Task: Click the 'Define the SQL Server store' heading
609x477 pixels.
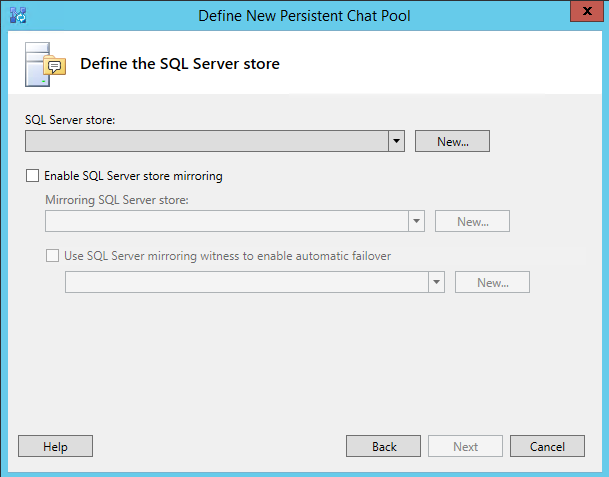Action: click(180, 64)
